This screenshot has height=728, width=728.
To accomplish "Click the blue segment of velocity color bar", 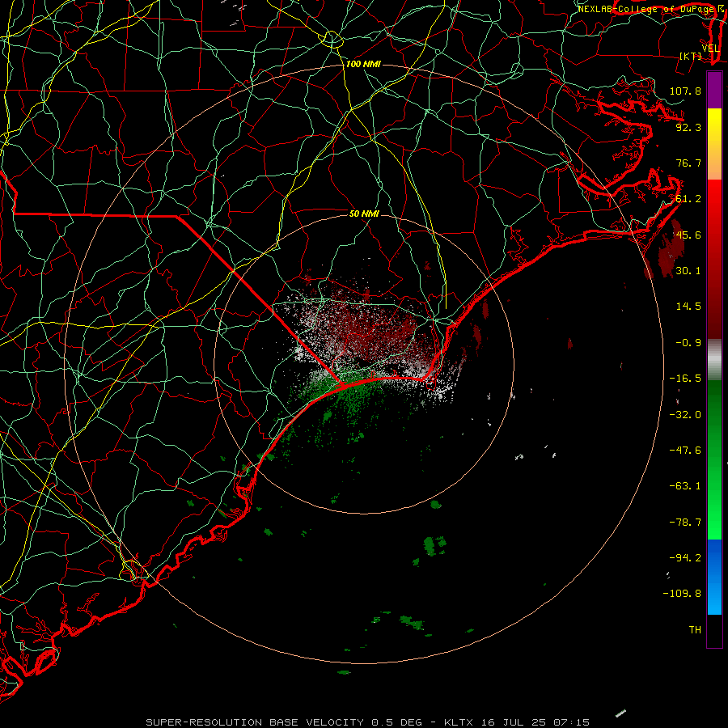I will click(714, 577).
